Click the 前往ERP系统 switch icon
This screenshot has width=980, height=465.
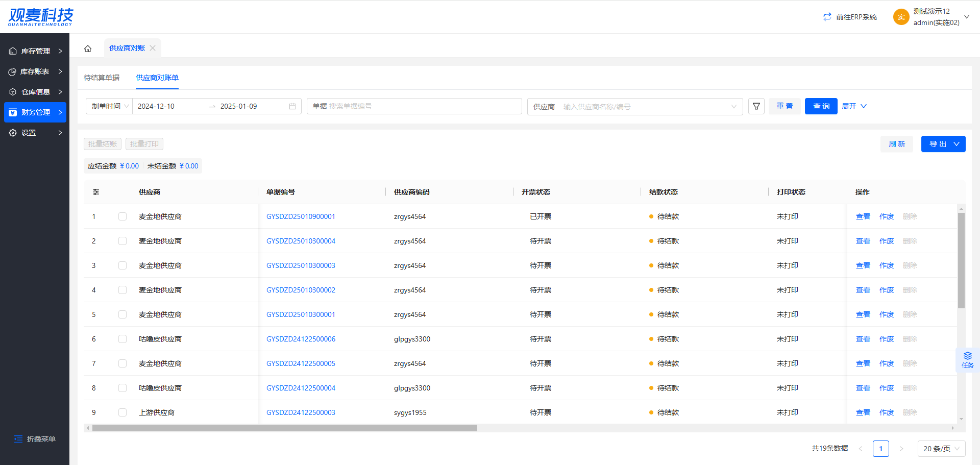click(x=827, y=17)
